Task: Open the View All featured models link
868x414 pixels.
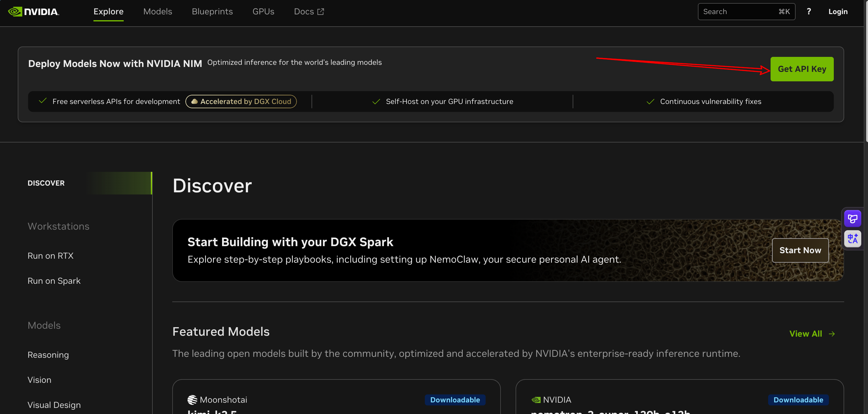Action: pos(812,334)
